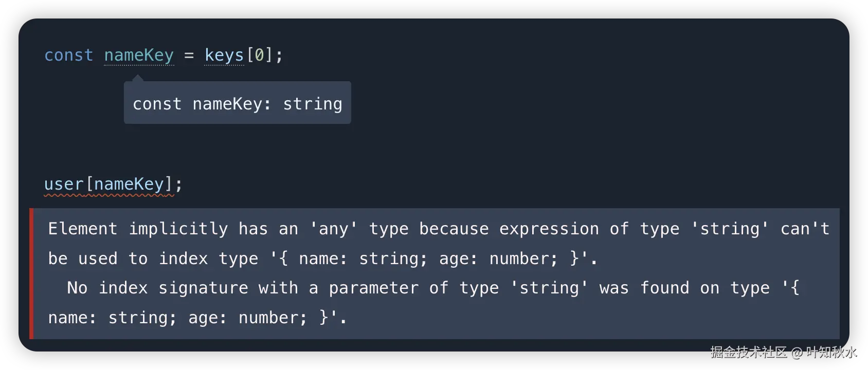Click can't at the first error line's end
This screenshot has height=370, width=868.
point(805,229)
